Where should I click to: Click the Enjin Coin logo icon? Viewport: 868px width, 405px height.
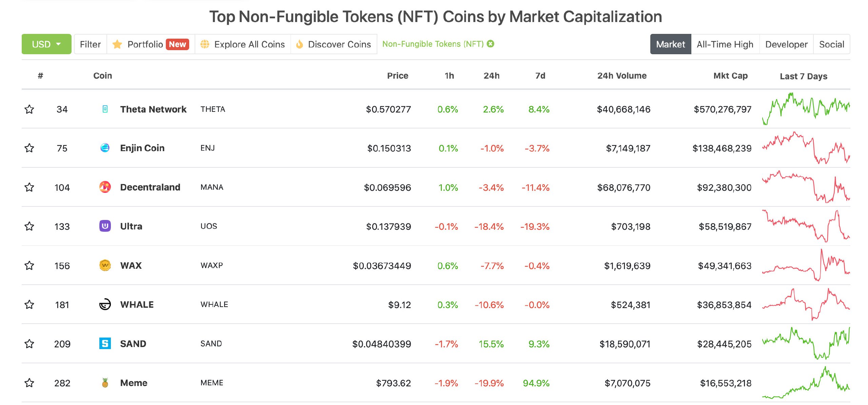click(x=105, y=148)
